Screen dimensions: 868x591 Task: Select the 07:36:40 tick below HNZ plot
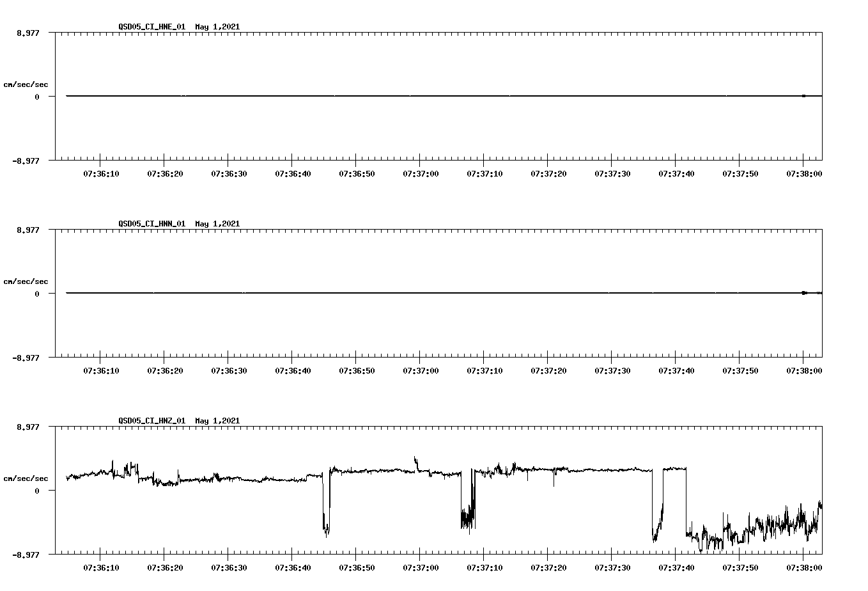[293, 567]
